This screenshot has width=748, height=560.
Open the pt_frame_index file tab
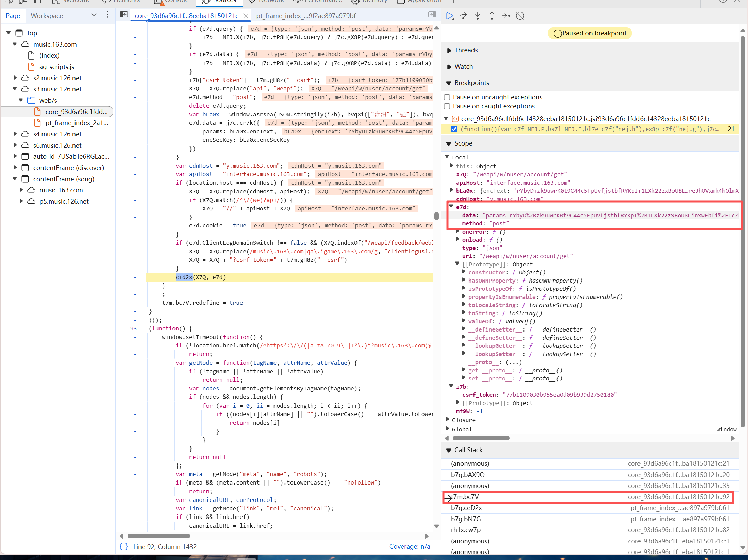pyautogui.click(x=306, y=16)
